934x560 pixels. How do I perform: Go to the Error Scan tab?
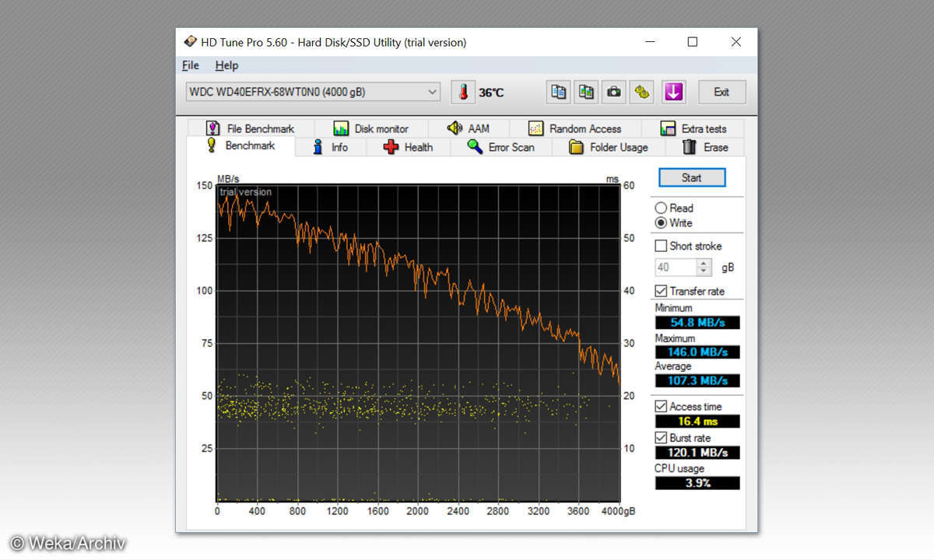point(500,147)
